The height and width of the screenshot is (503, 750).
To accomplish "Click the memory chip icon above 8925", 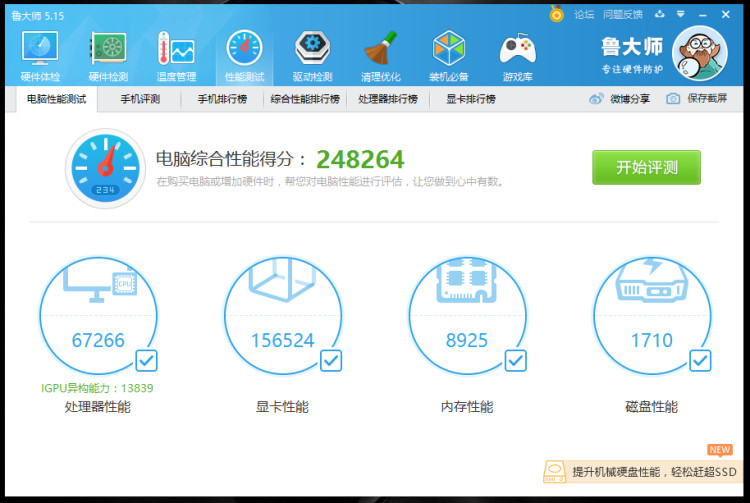I will tap(466, 281).
